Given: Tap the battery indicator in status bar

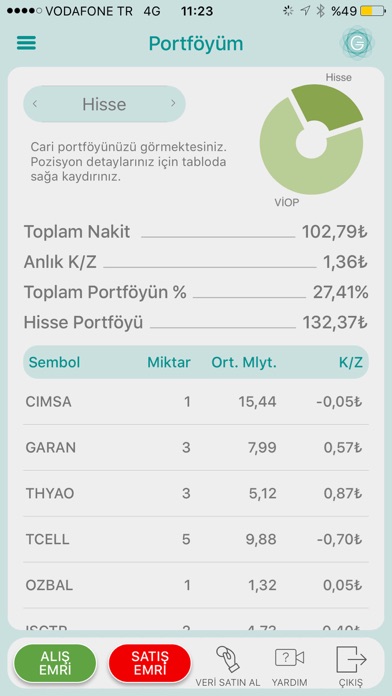Looking at the screenshot, I should (372, 11).
